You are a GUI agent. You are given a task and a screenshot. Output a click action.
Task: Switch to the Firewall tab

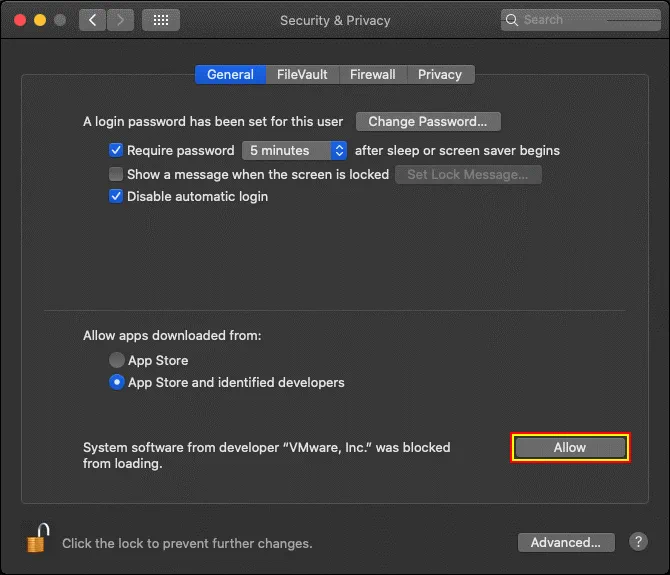pyautogui.click(x=372, y=75)
